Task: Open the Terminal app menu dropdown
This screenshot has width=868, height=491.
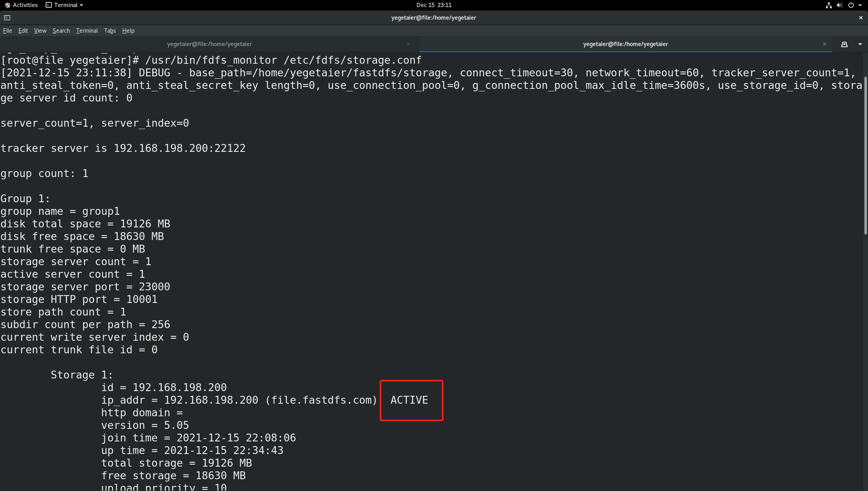Action: coord(65,5)
